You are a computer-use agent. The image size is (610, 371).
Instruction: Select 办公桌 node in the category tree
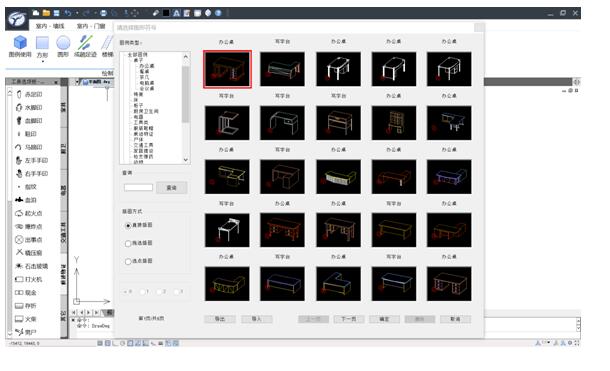147,66
